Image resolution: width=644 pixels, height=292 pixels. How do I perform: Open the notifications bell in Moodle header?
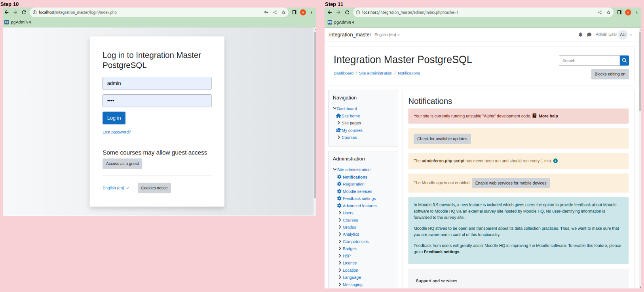coord(580,34)
